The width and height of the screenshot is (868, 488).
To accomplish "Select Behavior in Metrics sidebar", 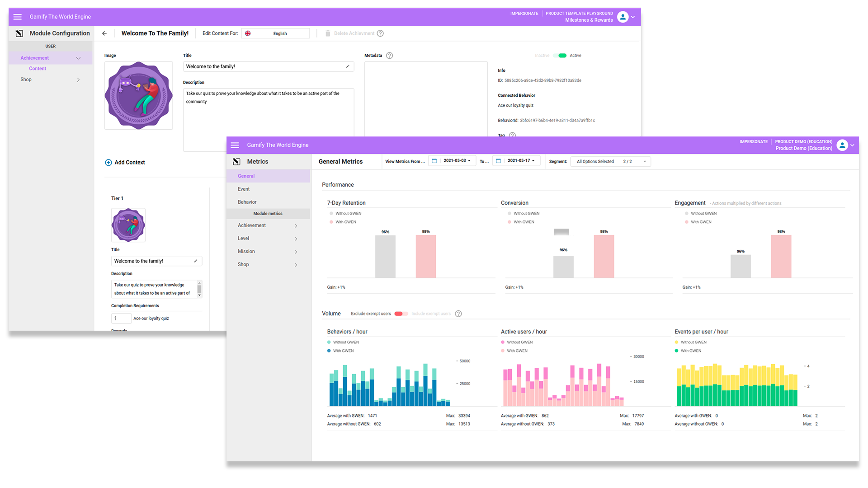I will [x=269, y=202].
